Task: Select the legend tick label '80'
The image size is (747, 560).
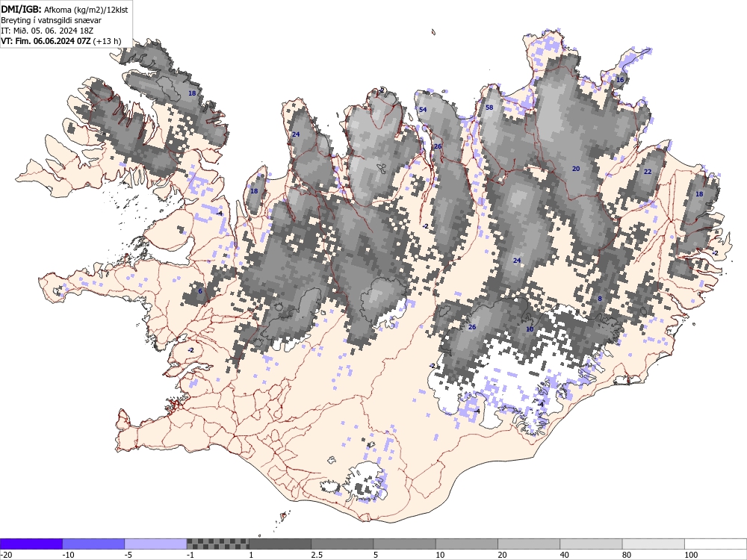Action: click(x=627, y=556)
